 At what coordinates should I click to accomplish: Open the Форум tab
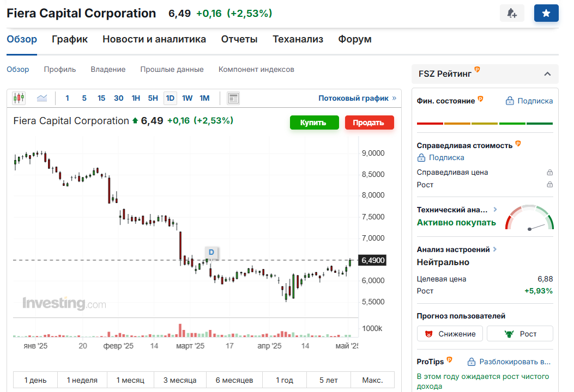[355, 39]
